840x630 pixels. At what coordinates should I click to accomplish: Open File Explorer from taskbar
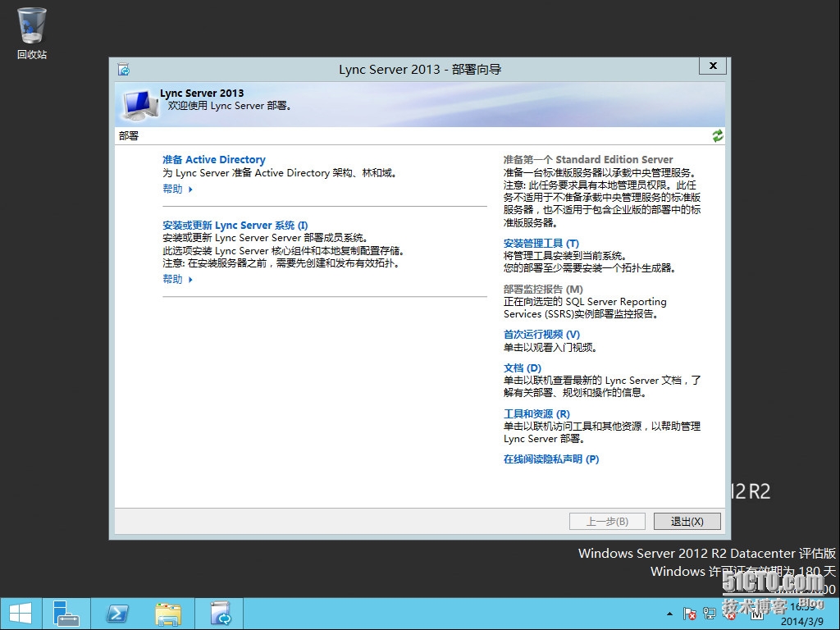pos(167,614)
